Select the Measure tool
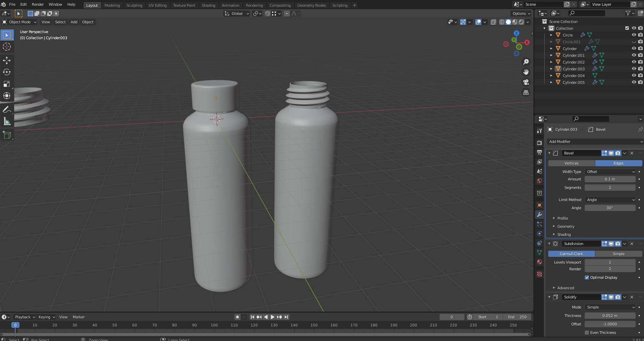644x341 pixels. pyautogui.click(x=7, y=121)
